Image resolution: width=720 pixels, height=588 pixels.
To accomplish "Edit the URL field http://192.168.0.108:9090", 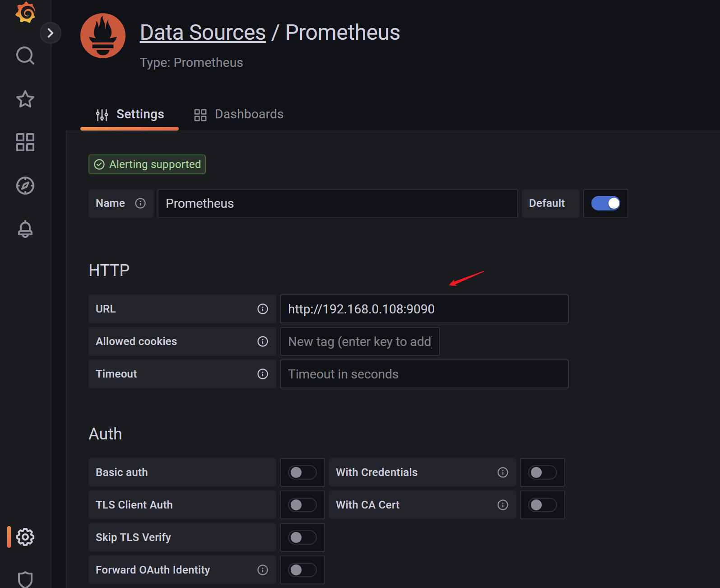I will (x=424, y=309).
